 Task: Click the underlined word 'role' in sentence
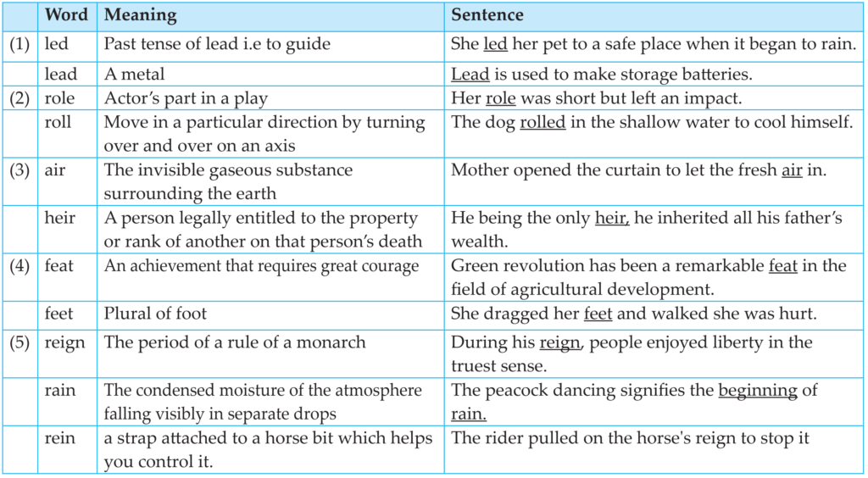point(500,98)
